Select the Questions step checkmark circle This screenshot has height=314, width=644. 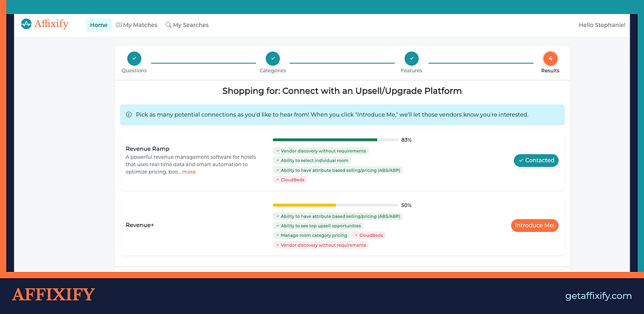(x=134, y=58)
